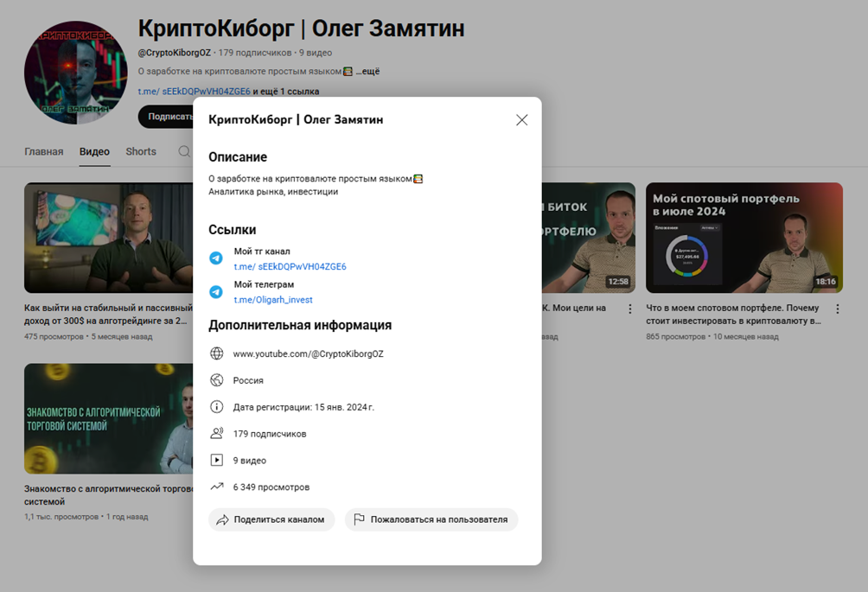The height and width of the screenshot is (592, 868).
Task: Click '6 349 просмотров' text
Action: (x=271, y=487)
